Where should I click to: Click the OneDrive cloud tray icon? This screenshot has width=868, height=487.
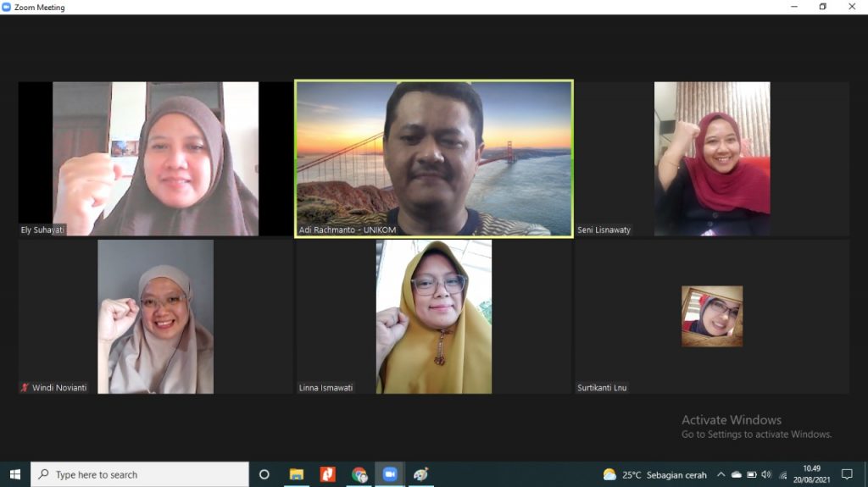point(737,474)
